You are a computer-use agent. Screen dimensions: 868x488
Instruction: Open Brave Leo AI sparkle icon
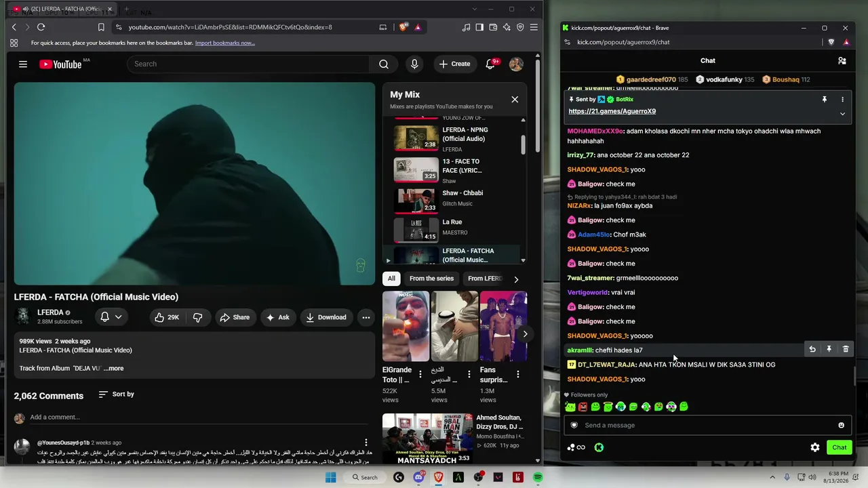[x=507, y=27]
